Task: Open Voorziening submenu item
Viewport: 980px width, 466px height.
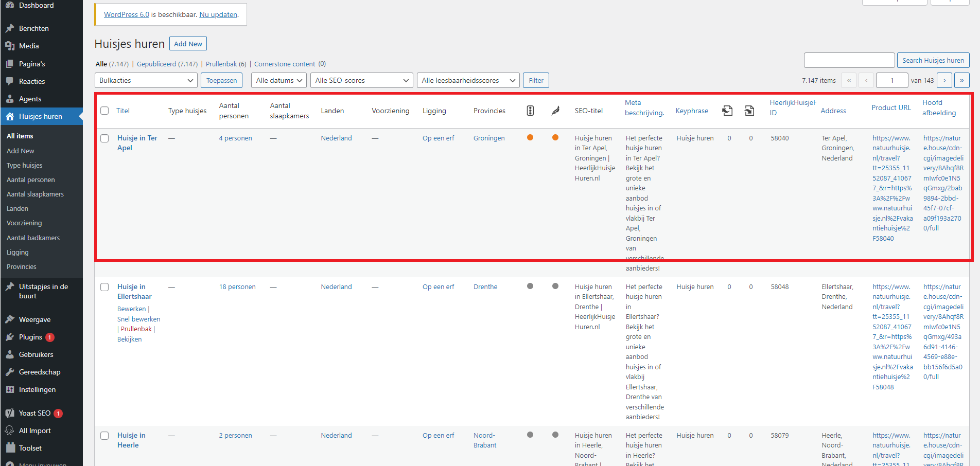Action: pyautogui.click(x=24, y=223)
